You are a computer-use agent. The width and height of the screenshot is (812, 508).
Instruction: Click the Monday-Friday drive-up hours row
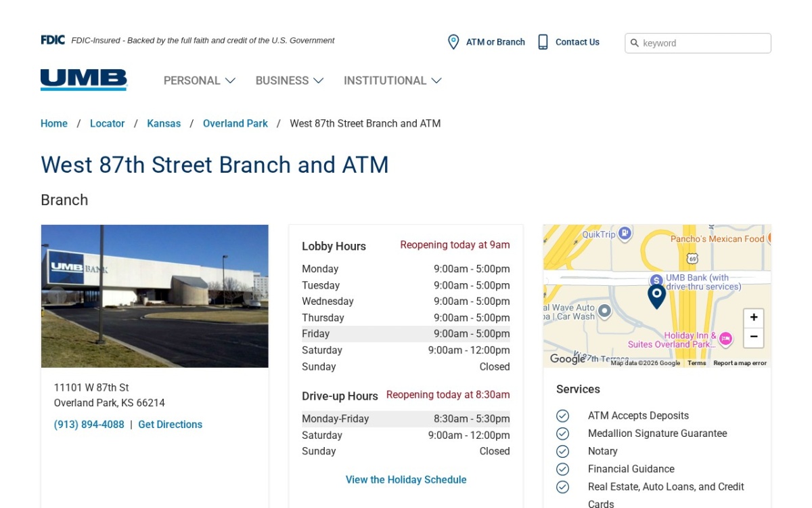pos(406,419)
